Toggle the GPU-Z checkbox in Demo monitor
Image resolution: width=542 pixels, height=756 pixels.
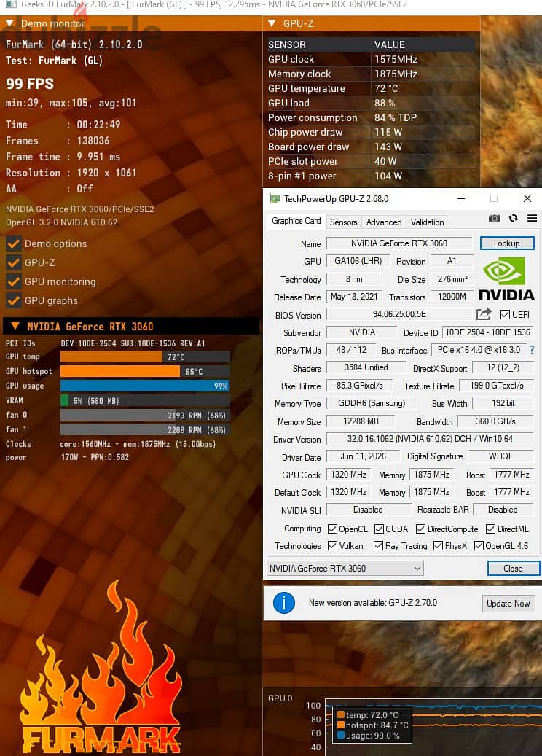14,262
